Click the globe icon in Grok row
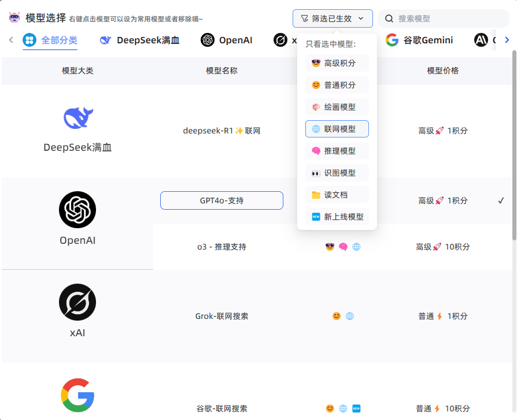The height and width of the screenshot is (420, 517). click(x=350, y=316)
